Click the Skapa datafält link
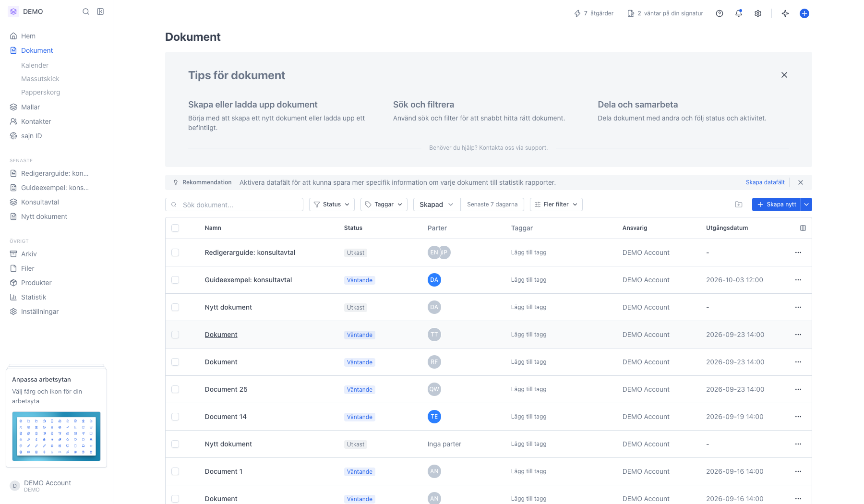The image size is (864, 504). (765, 182)
